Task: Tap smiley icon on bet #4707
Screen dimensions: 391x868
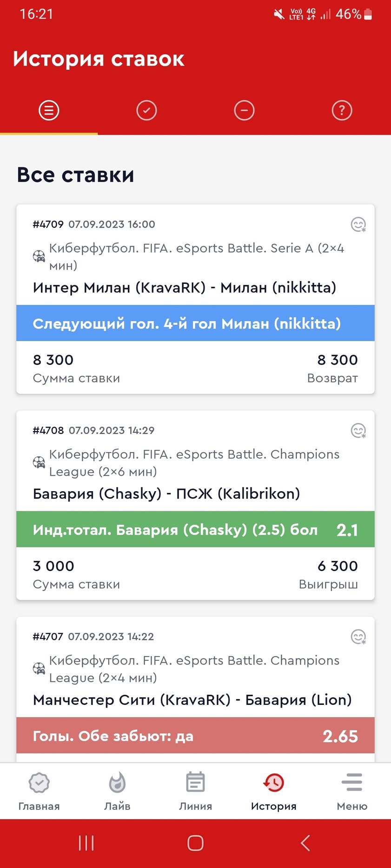Action: (358, 637)
